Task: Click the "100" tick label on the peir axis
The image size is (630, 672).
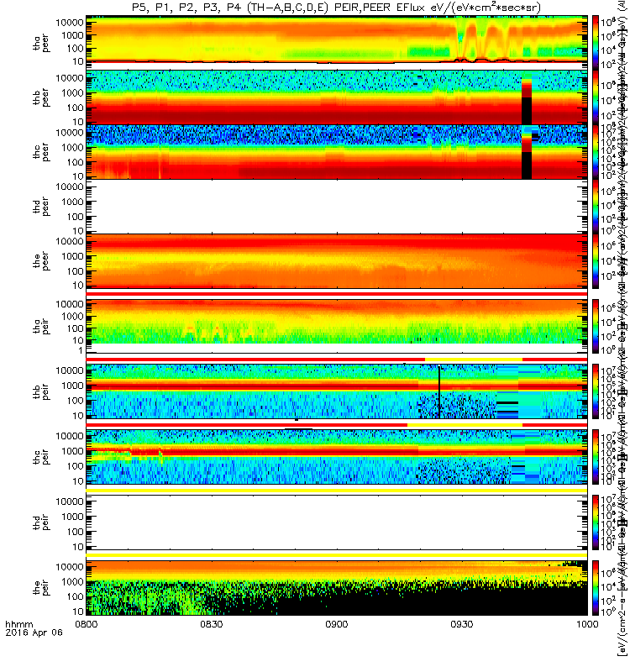Action: click(x=76, y=596)
